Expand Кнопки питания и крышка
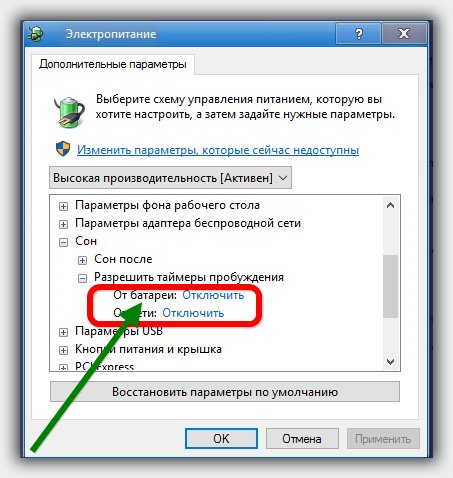 [x=63, y=350]
